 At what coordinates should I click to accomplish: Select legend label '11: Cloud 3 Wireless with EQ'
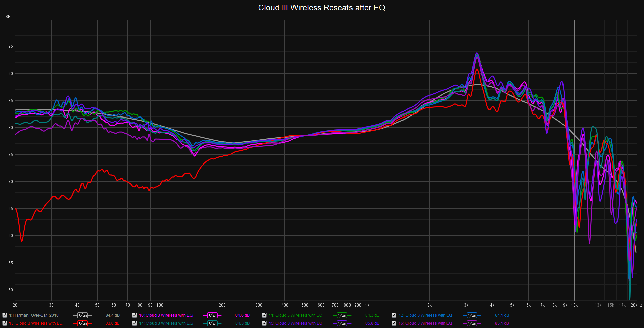pyautogui.click(x=296, y=315)
